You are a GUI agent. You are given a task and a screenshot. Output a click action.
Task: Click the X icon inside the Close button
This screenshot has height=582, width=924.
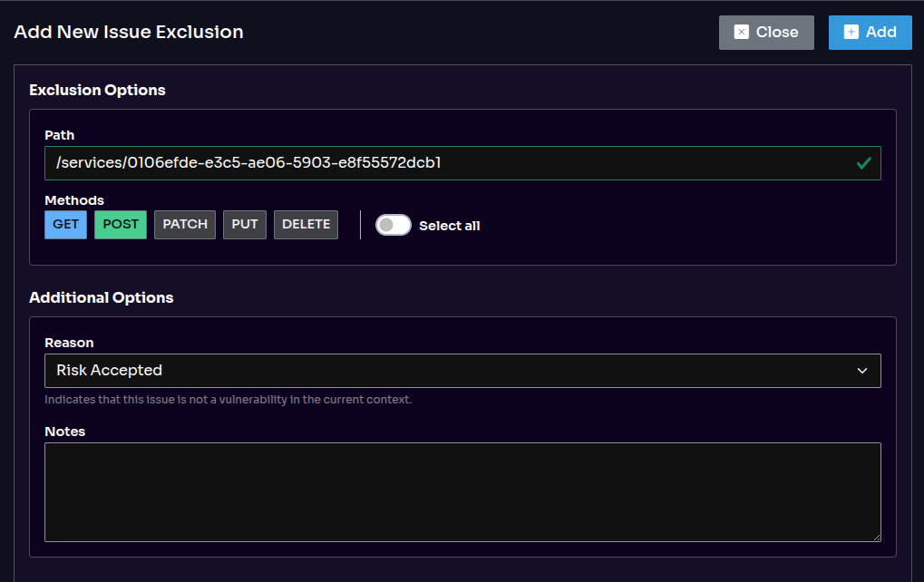744,32
